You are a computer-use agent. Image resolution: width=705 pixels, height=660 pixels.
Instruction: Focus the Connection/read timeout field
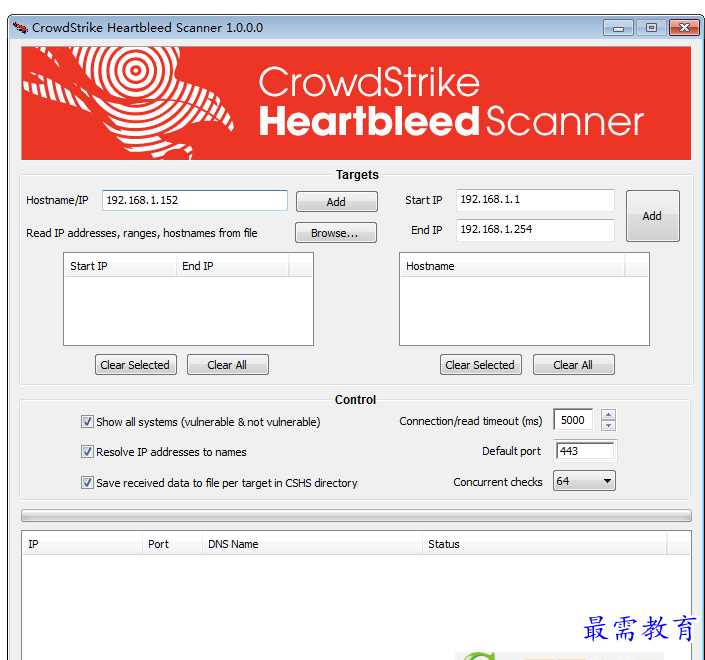pos(573,420)
